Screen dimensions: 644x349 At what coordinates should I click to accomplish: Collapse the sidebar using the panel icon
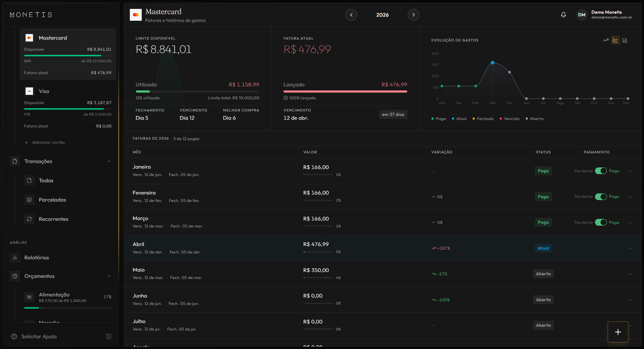click(x=109, y=336)
